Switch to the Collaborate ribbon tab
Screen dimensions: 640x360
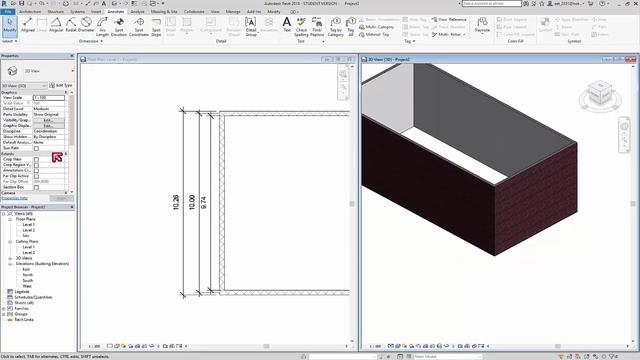[x=194, y=12]
